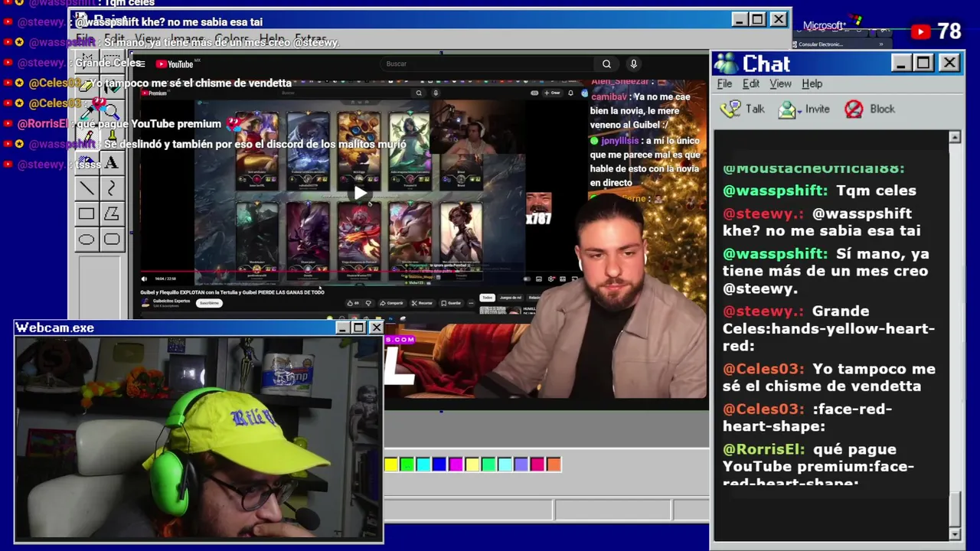The image size is (980, 551).
Task: Pick the magenta color swatch
Action: point(456,464)
